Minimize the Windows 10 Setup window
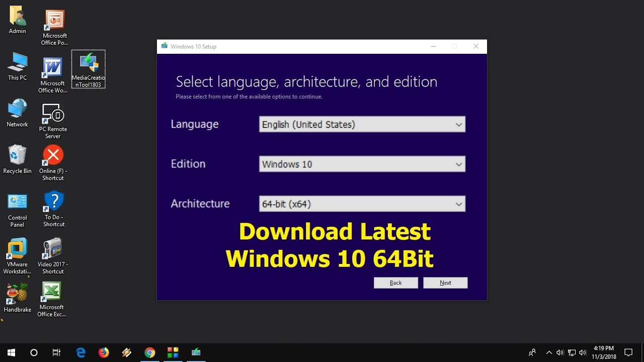 pos(433,46)
